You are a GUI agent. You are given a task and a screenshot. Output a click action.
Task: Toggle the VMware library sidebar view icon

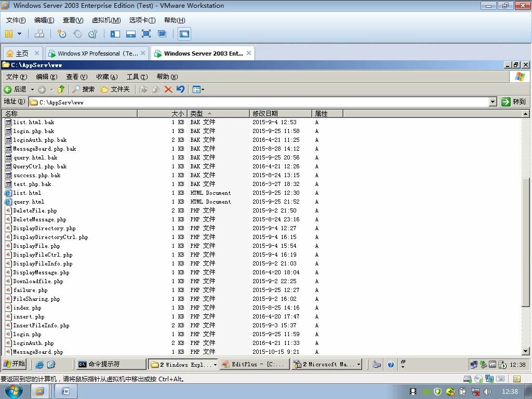pos(115,34)
